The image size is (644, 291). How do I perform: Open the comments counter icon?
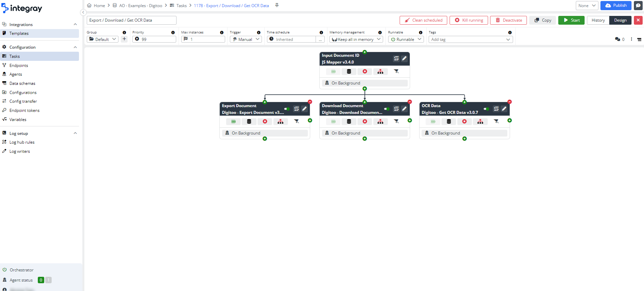[x=618, y=40]
